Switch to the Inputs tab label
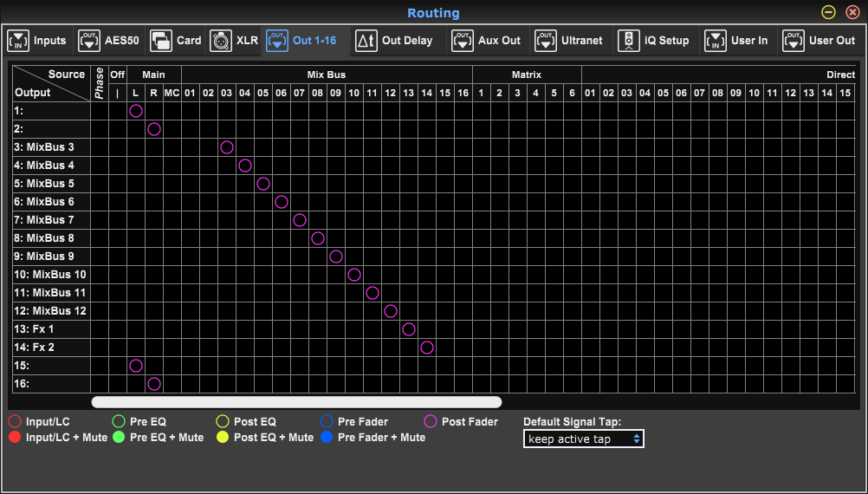The image size is (868, 494). point(50,41)
